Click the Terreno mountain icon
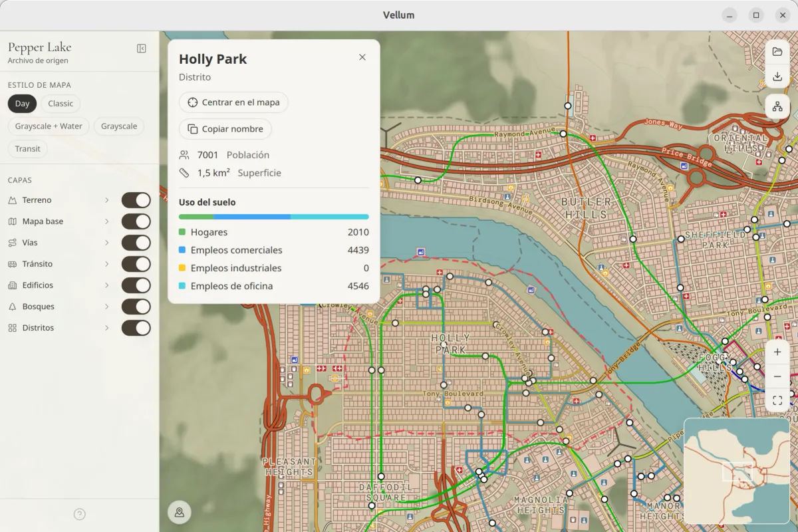 click(13, 200)
